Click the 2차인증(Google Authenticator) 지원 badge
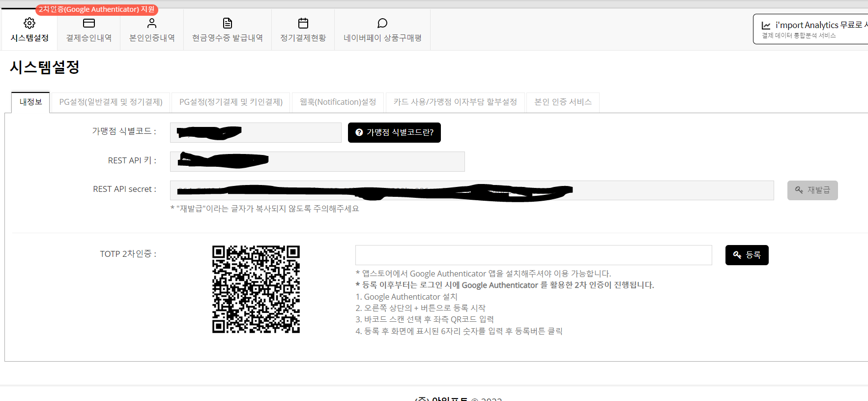This screenshot has width=868, height=401. [x=97, y=9]
